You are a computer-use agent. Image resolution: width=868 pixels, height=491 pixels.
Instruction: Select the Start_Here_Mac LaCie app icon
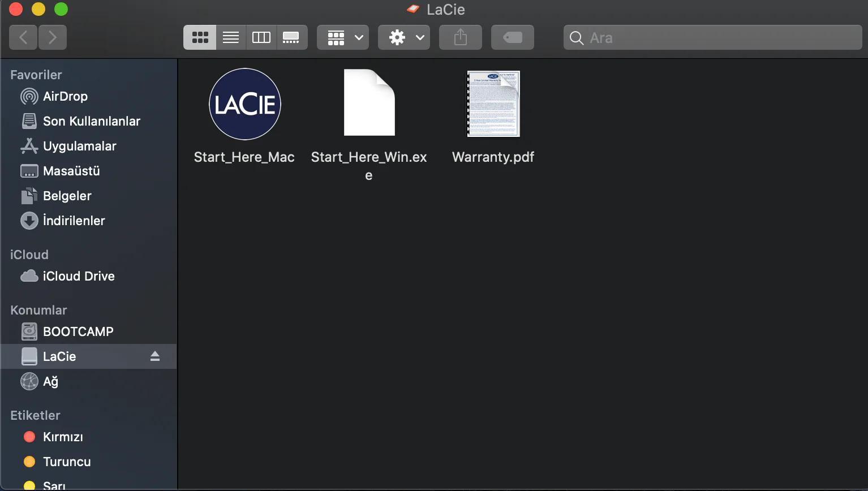pos(245,104)
